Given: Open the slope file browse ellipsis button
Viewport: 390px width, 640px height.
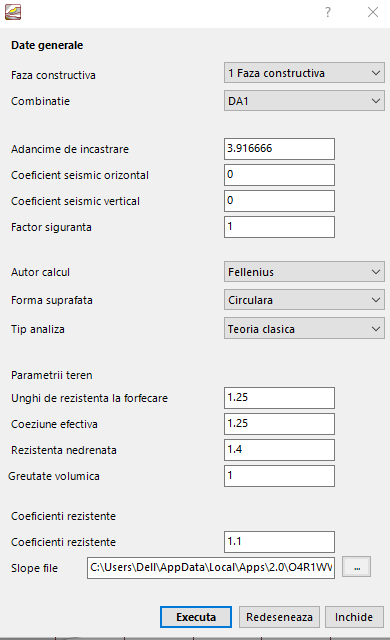Looking at the screenshot, I should (x=356, y=567).
